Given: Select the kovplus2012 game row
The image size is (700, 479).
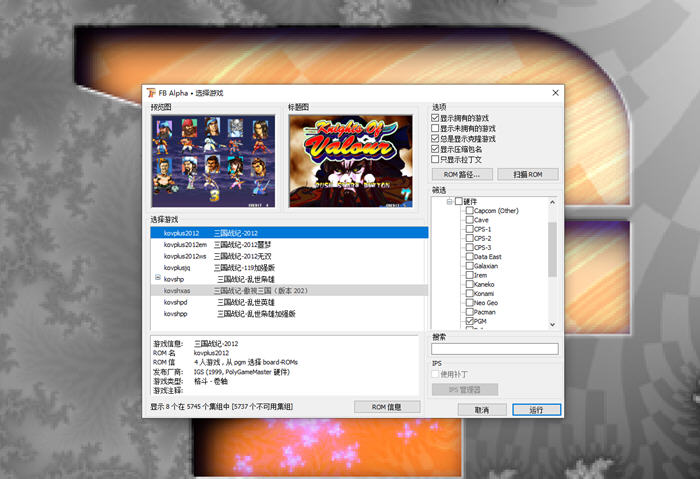Looking at the screenshot, I should 289,233.
